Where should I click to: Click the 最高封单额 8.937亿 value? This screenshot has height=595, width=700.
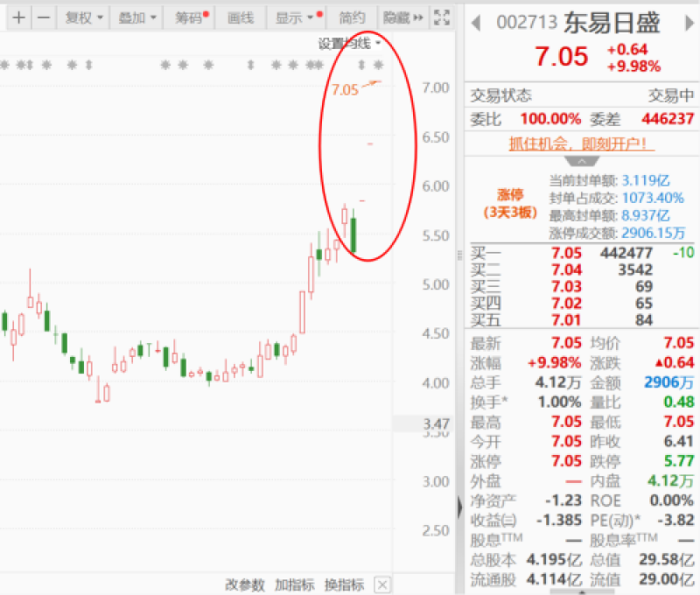646,215
